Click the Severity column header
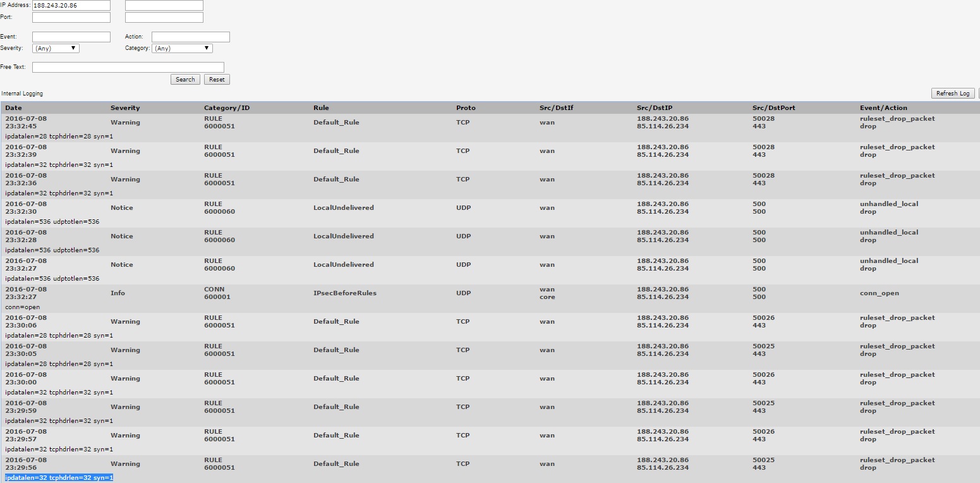The height and width of the screenshot is (483, 980). tap(125, 108)
